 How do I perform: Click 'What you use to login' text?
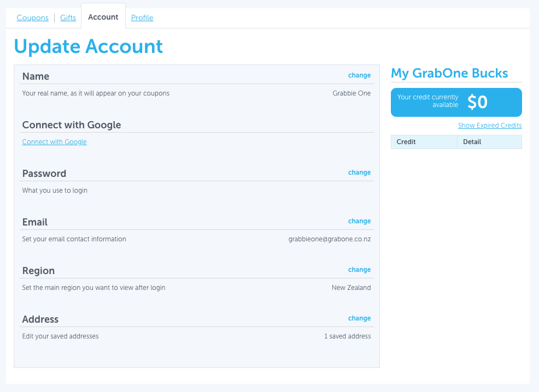55,191
